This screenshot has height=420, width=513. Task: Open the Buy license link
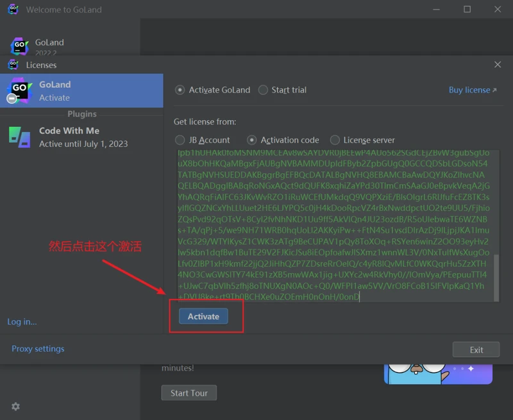[472, 90]
